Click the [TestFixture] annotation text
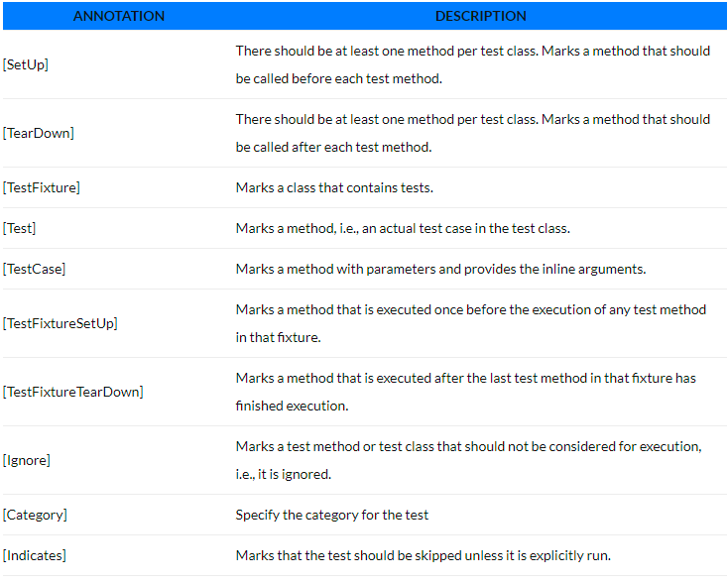728x583 pixels. pyautogui.click(x=42, y=187)
